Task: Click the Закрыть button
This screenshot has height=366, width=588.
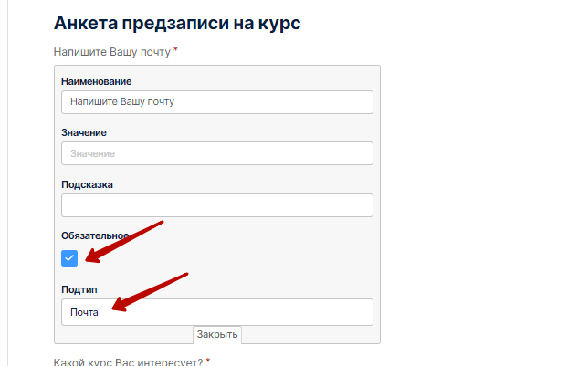Action: [217, 334]
